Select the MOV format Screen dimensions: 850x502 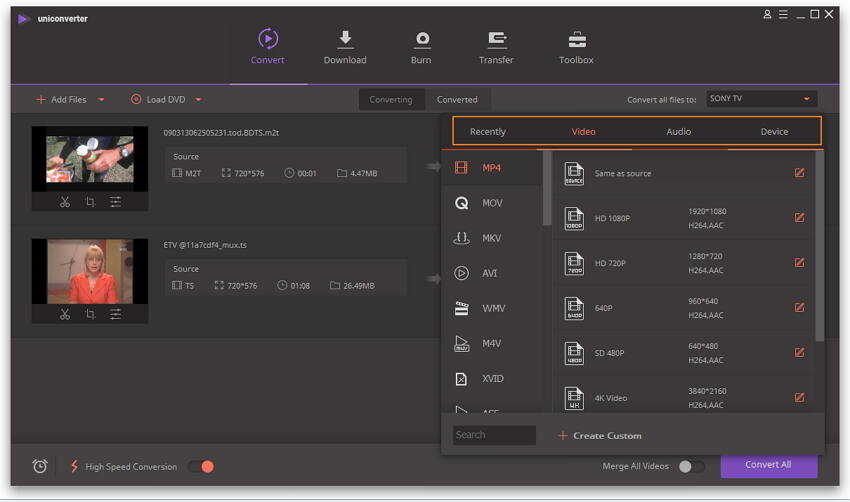(x=492, y=203)
